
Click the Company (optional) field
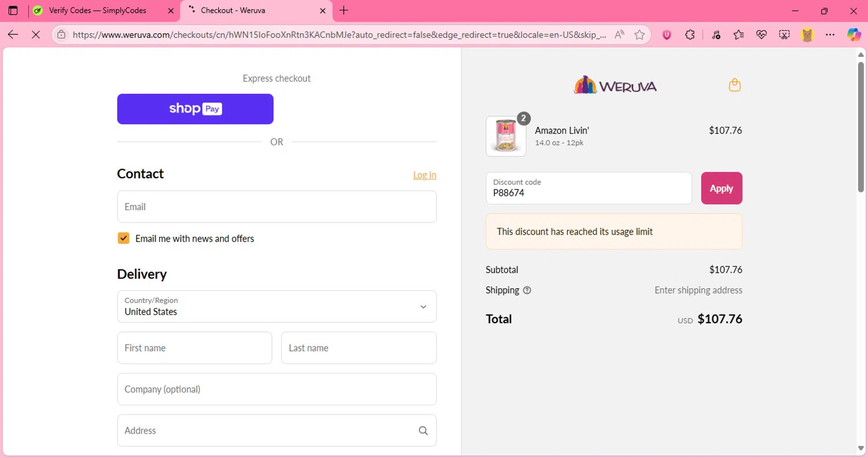click(277, 389)
